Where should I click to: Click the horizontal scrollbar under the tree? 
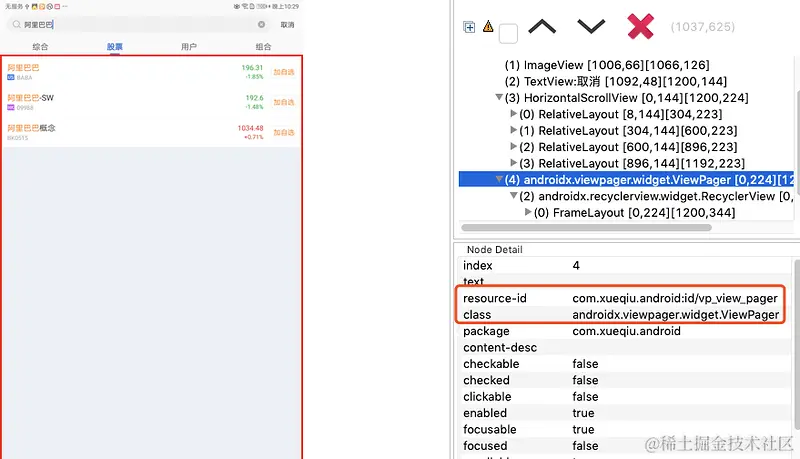click(586, 227)
